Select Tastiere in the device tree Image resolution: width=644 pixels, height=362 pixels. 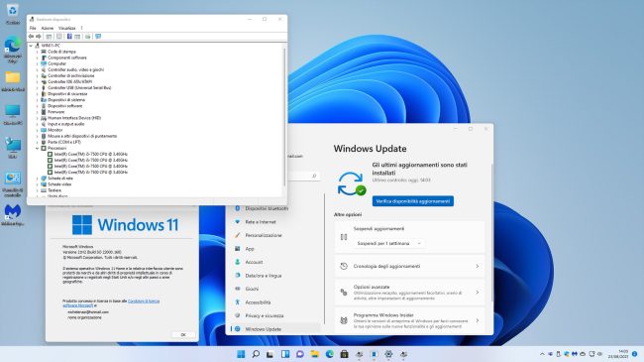click(54, 190)
